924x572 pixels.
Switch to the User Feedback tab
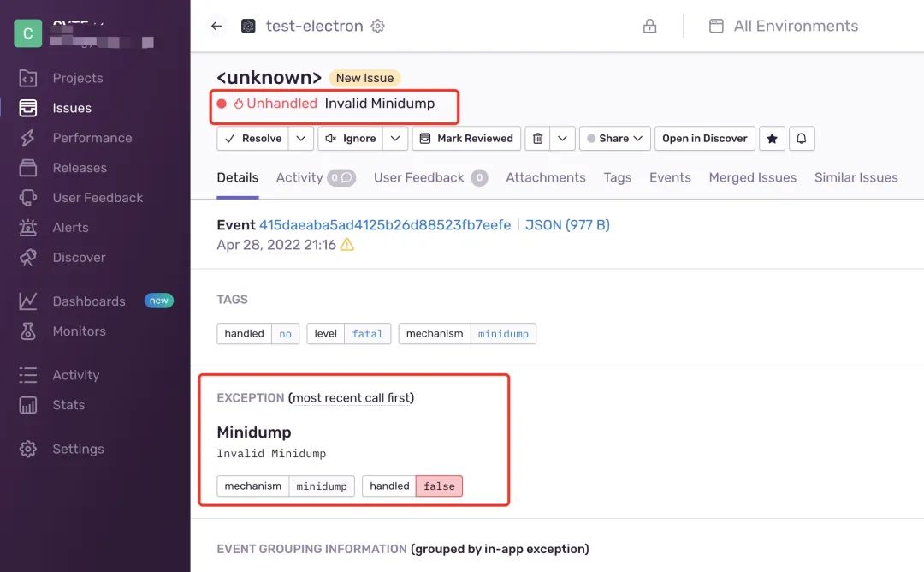419,177
